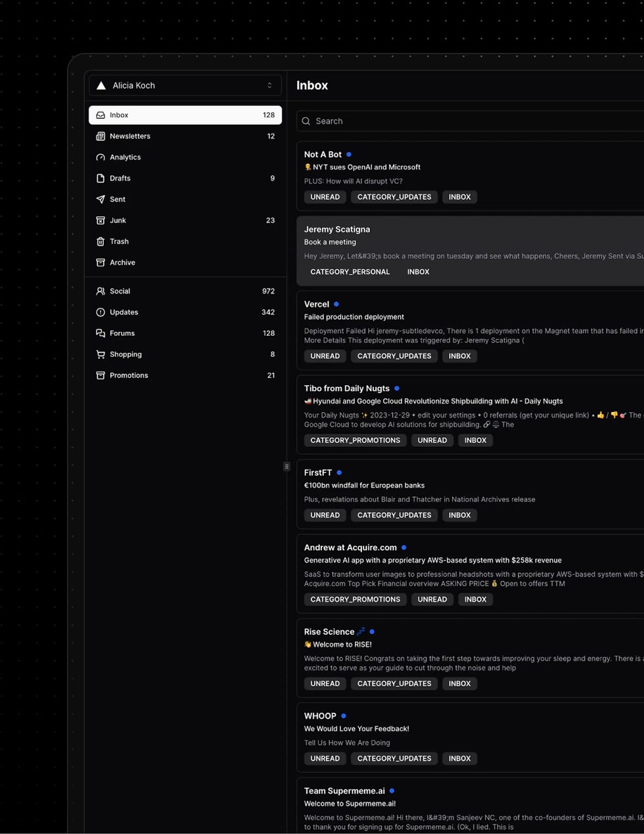Click the Sent paper plane icon
Screen dimensions: 644x834
101,199
